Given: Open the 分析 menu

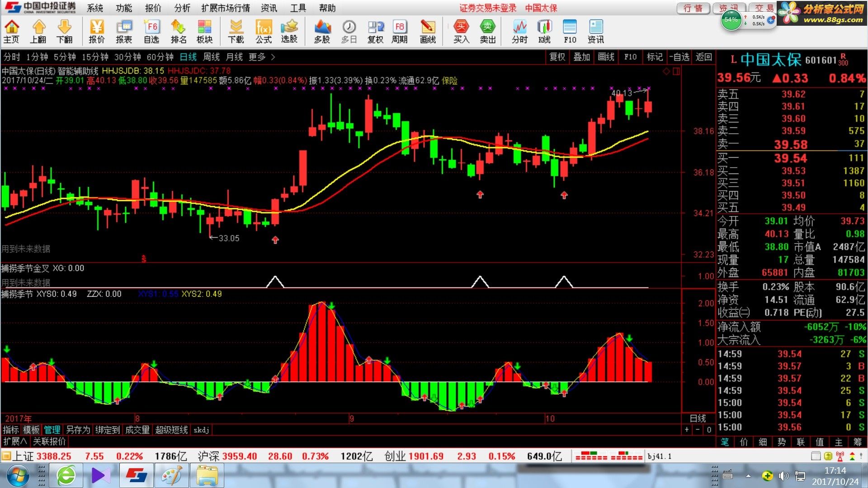Looking at the screenshot, I should point(182,8).
